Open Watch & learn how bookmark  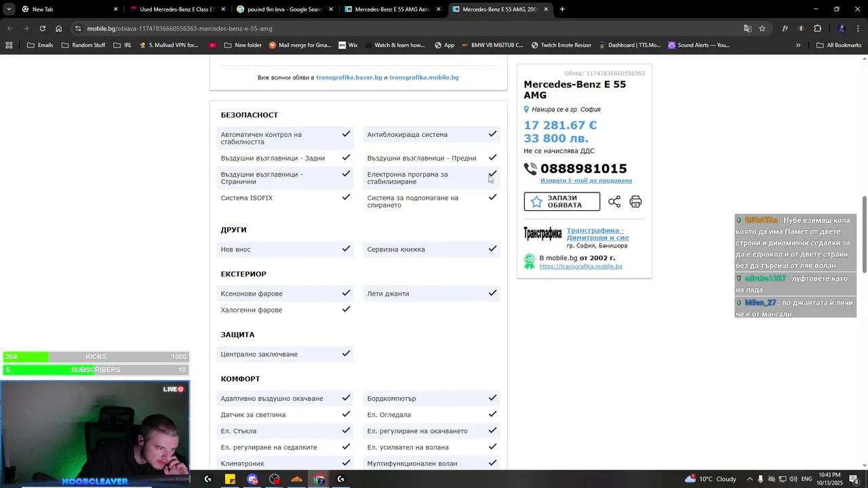coord(395,45)
